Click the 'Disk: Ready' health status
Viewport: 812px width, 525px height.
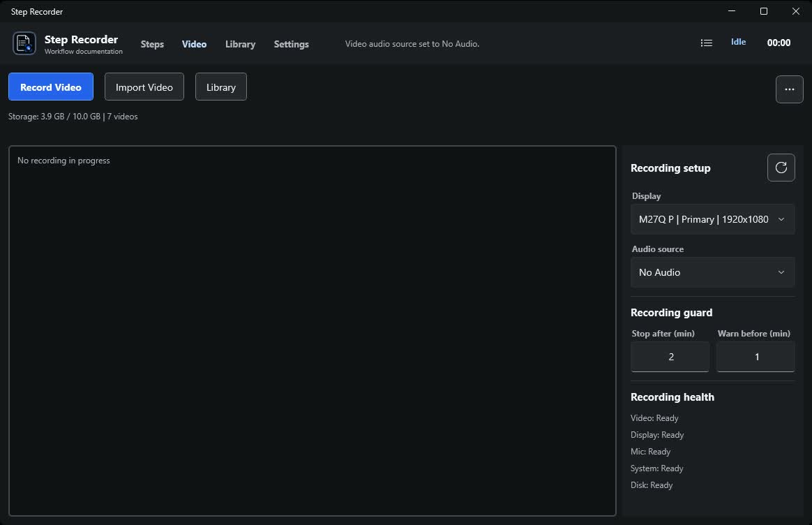(x=652, y=485)
